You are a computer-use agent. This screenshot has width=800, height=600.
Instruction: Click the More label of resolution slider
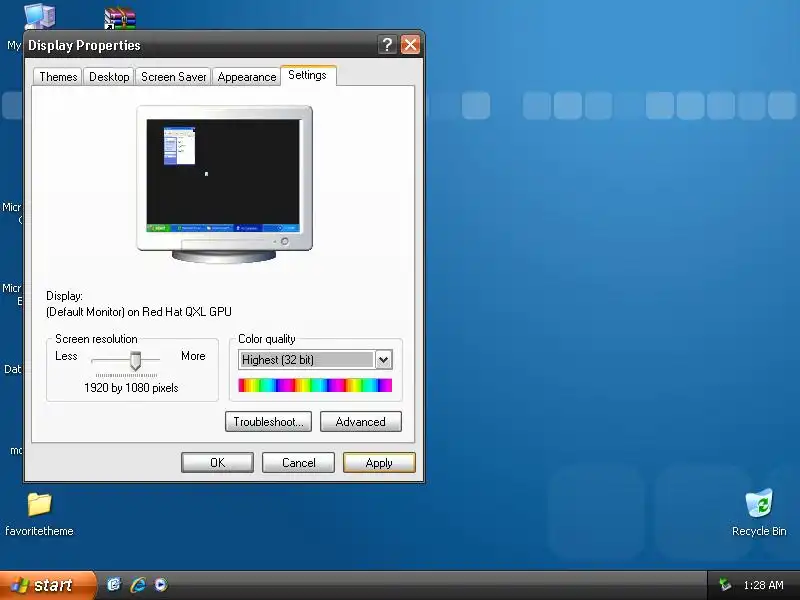pyautogui.click(x=193, y=356)
